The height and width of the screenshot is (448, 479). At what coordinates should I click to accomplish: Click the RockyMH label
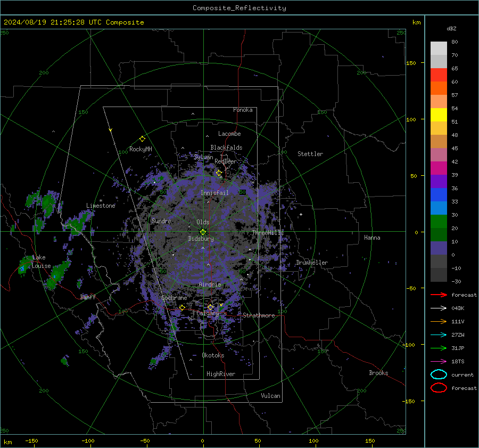coord(141,149)
